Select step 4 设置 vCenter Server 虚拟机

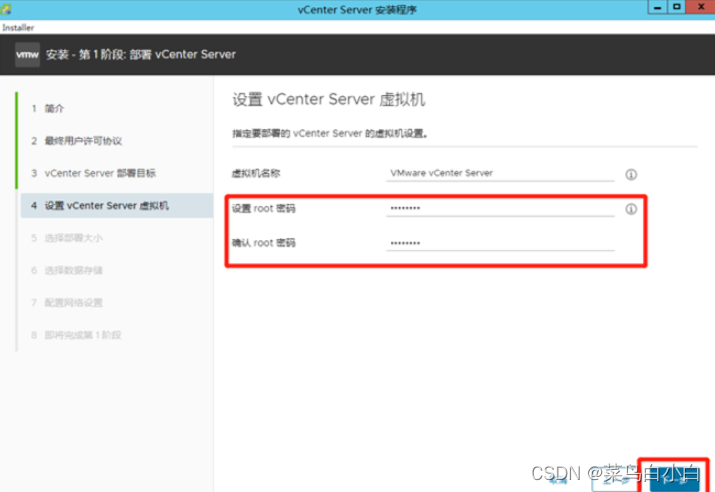[117, 206]
